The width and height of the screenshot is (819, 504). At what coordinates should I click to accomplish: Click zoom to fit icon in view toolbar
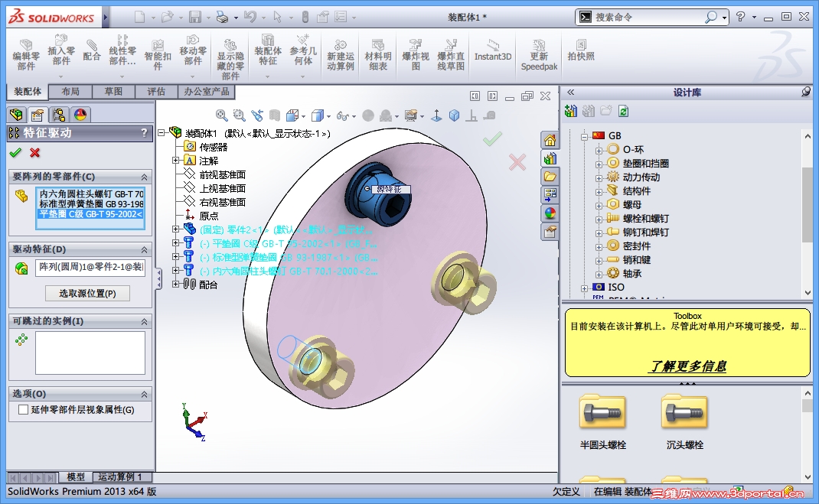(x=221, y=115)
